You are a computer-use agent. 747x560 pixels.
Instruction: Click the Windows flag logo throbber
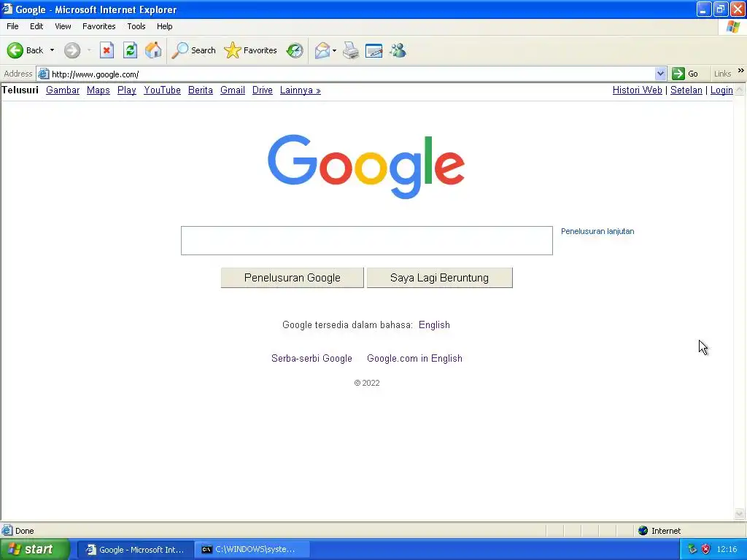tap(732, 27)
